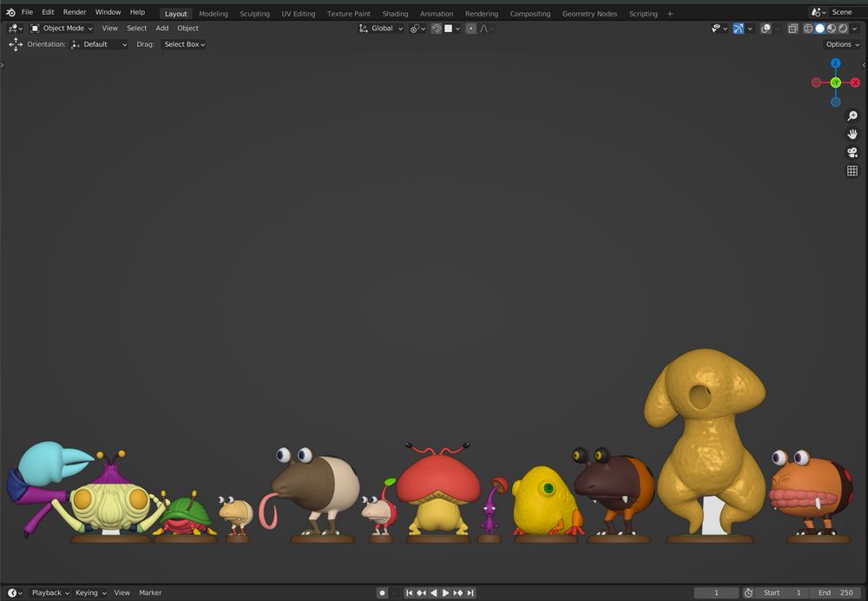Play the animation forward
Viewport: 868px width, 601px height.
(445, 592)
